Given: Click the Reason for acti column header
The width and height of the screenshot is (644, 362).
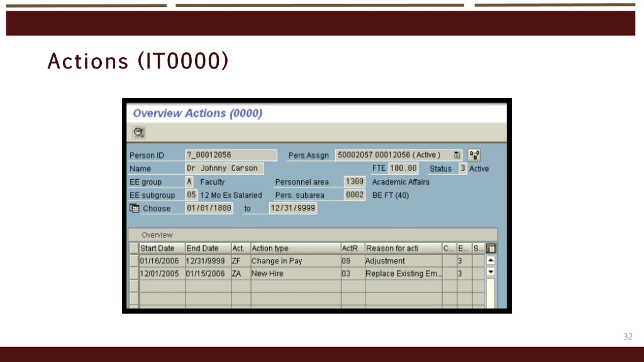Looking at the screenshot, I should coord(404,248).
